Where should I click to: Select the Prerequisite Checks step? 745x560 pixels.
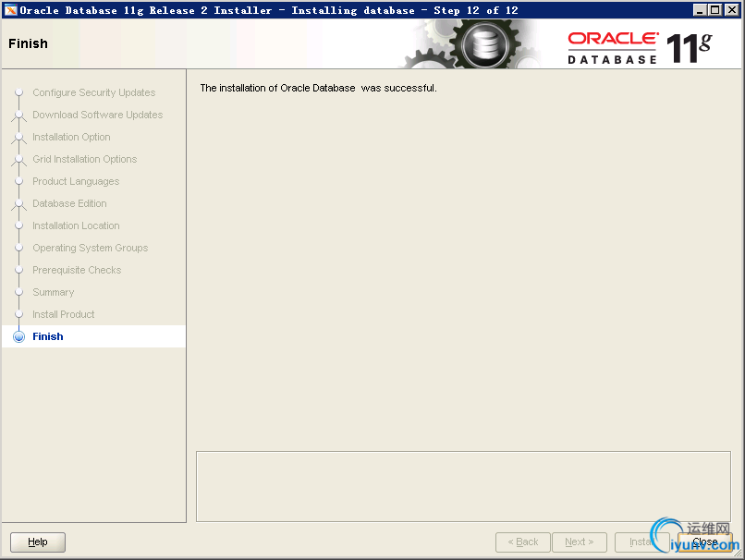coord(77,270)
